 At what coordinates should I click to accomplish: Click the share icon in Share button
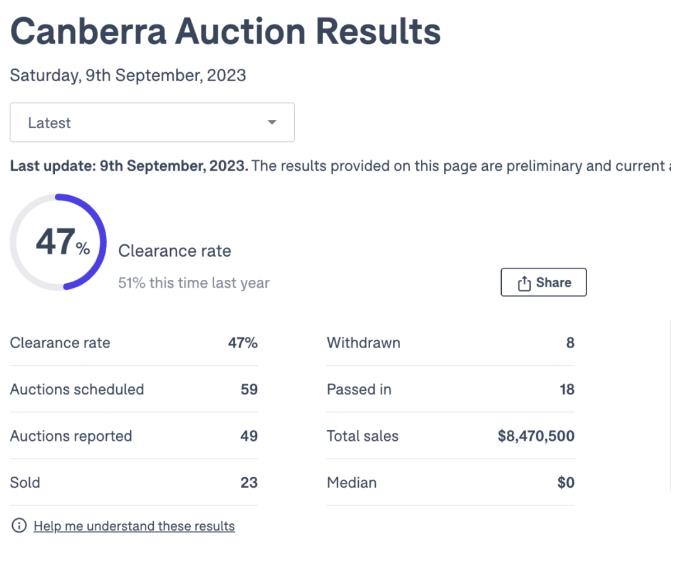coord(524,283)
